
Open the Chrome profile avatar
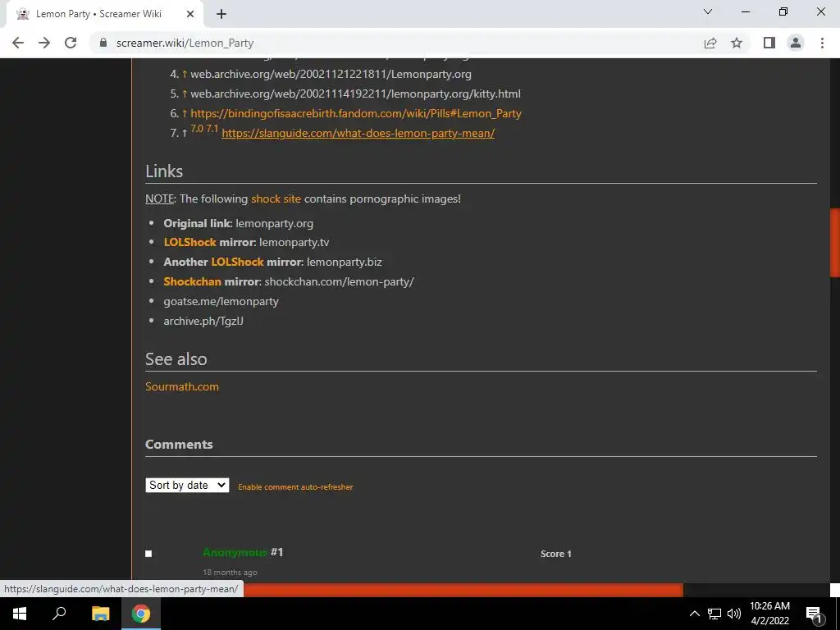(x=796, y=43)
